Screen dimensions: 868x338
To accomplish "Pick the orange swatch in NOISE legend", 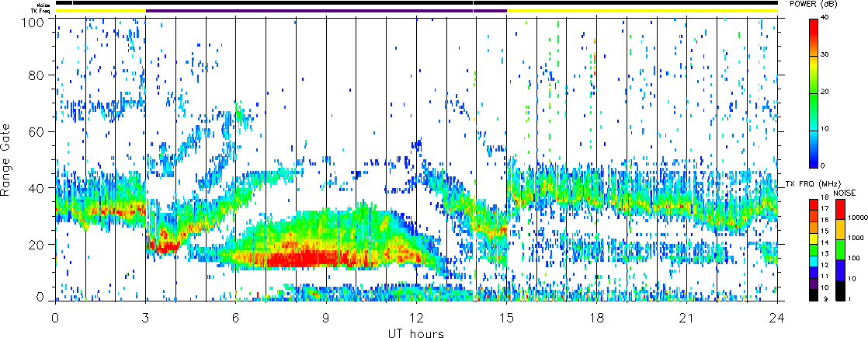I will tap(840, 229).
